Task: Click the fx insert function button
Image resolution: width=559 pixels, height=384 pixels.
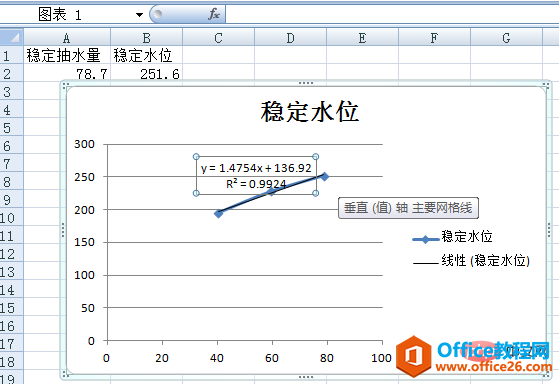Action: tap(214, 14)
